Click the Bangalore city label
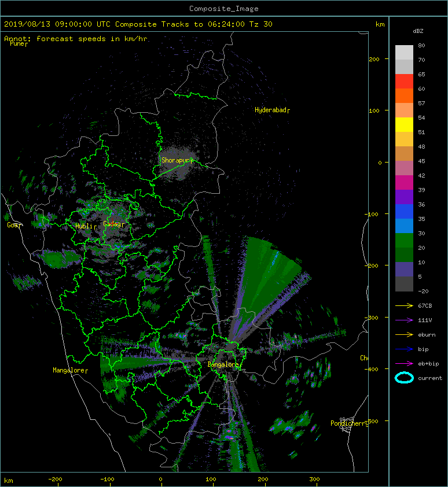 (223, 364)
